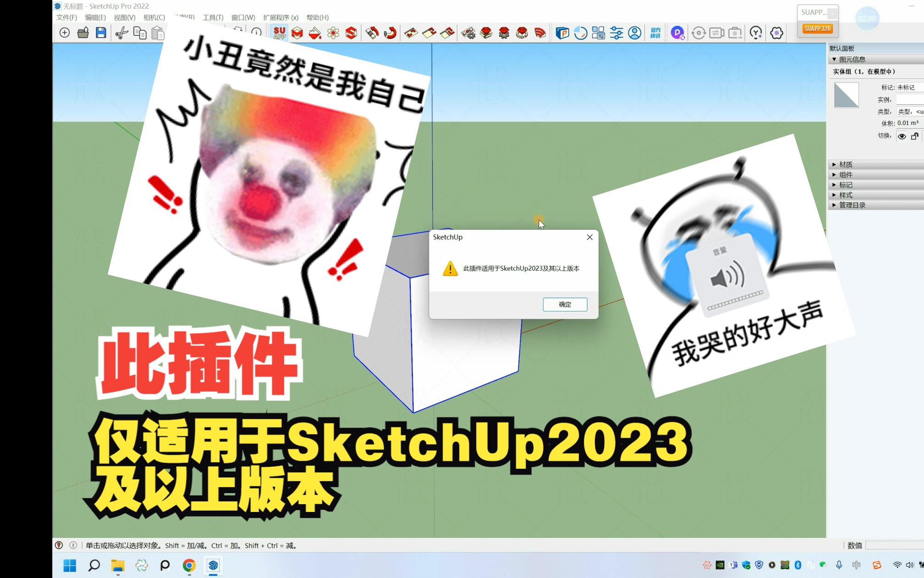Viewport: 924px width, 578px height.
Task: Click the orange SUAPP 3.76 button
Action: (x=817, y=28)
